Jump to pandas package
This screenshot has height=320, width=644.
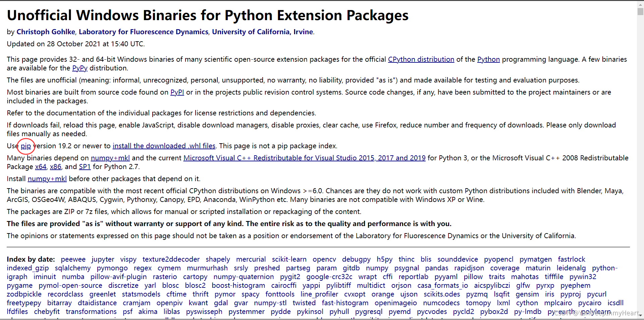pyautogui.click(x=437, y=268)
